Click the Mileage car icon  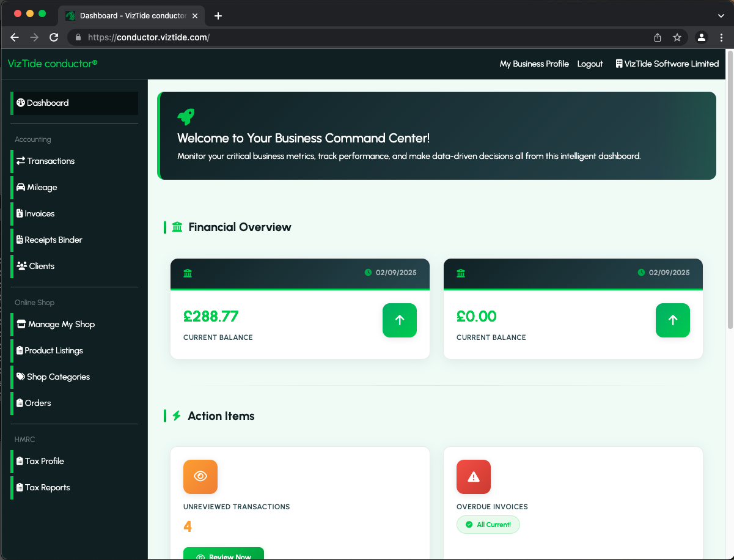[x=21, y=187]
